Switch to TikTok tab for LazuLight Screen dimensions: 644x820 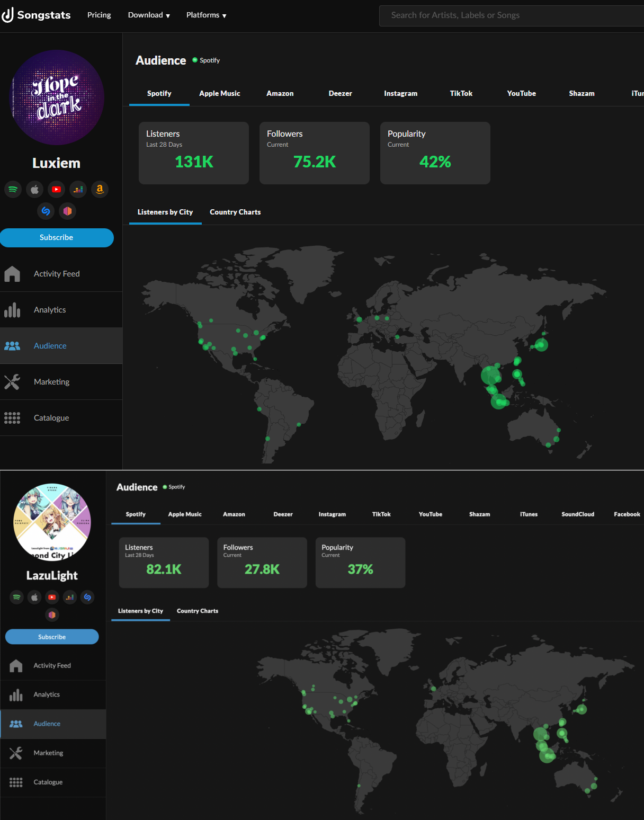(x=381, y=514)
